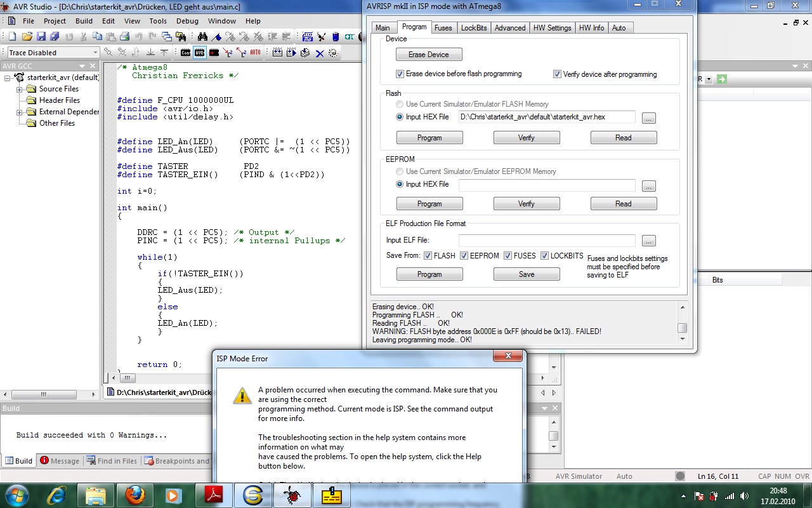
Task: Click the Print toolbar icon
Action: pos(125,37)
